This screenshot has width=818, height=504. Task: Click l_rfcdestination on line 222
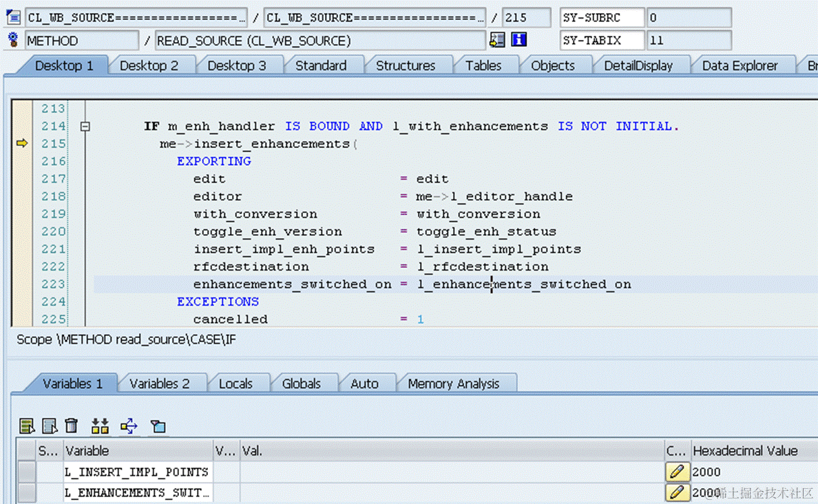pyautogui.click(x=483, y=266)
